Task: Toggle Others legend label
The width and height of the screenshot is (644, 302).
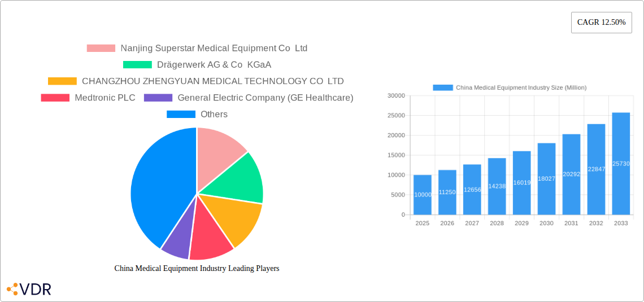Action: 214,114
